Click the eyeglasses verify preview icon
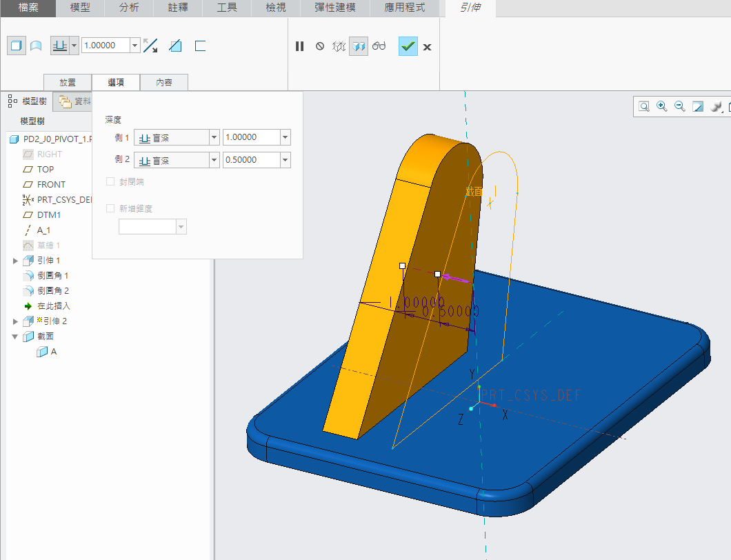This screenshot has height=560, width=731. pyautogui.click(x=379, y=46)
